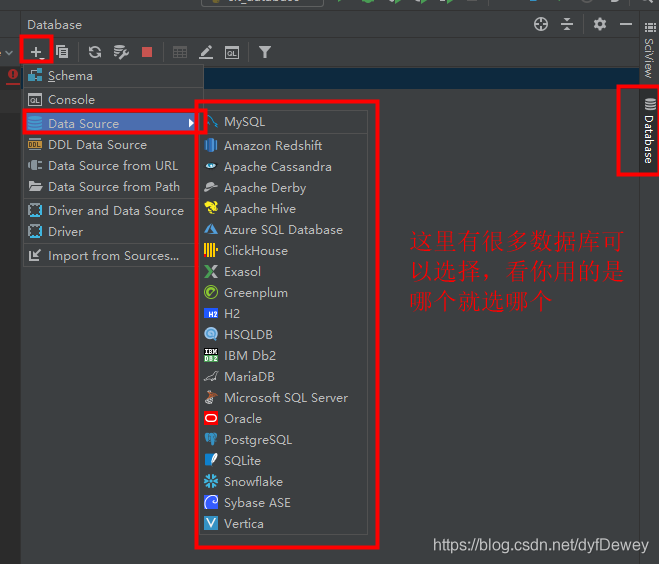659x564 pixels.
Task: Click the Duplicate icon in Database toolbar
Action: [x=62, y=52]
